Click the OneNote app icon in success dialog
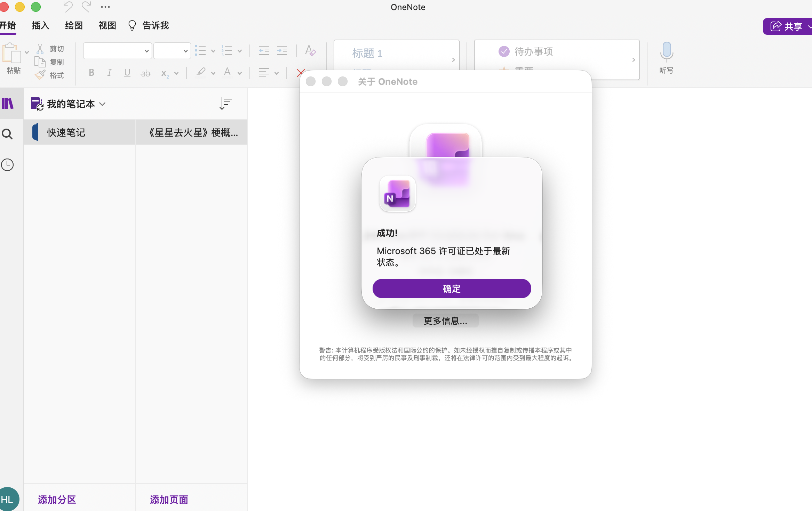 click(398, 194)
